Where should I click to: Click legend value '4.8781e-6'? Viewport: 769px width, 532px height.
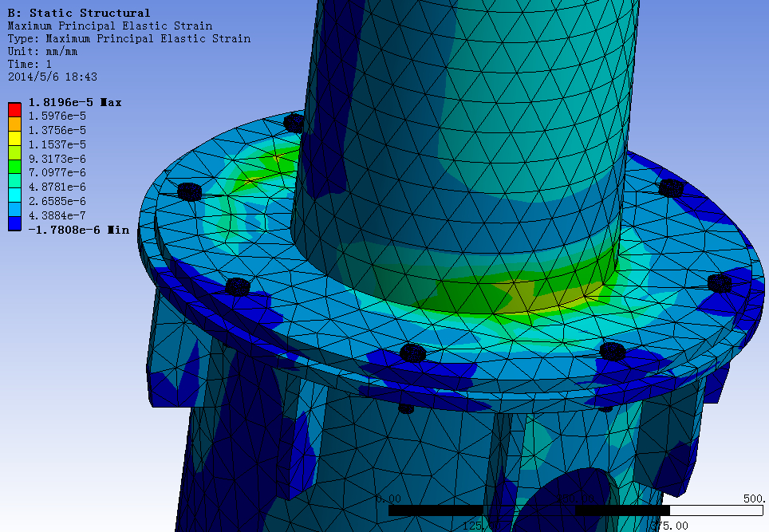click(57, 187)
